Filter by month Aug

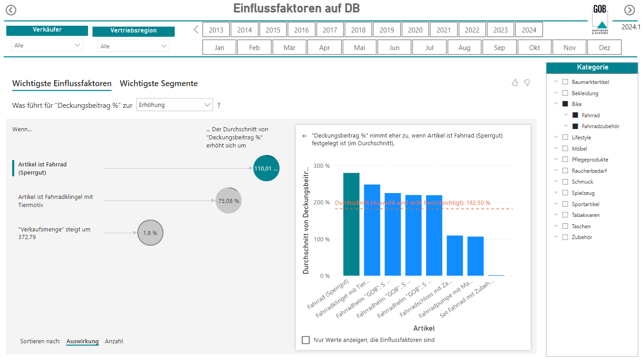[x=464, y=47]
